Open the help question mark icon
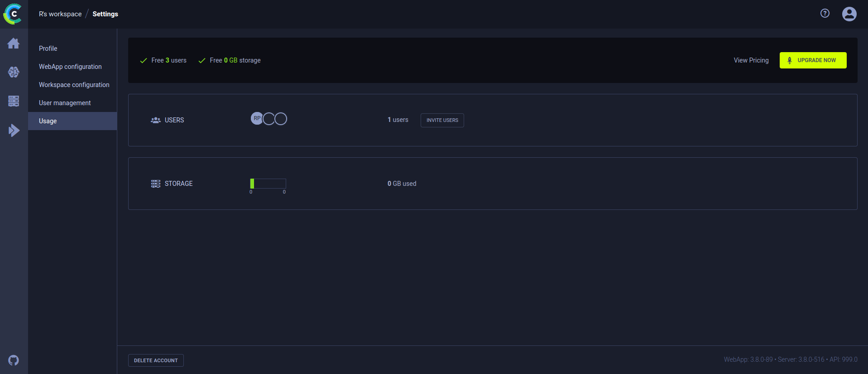This screenshot has height=374, width=868. tap(825, 14)
